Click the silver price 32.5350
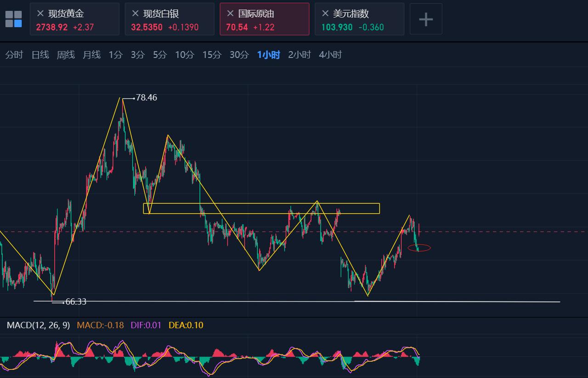Viewport: 588px width, 378px height. pos(147,27)
